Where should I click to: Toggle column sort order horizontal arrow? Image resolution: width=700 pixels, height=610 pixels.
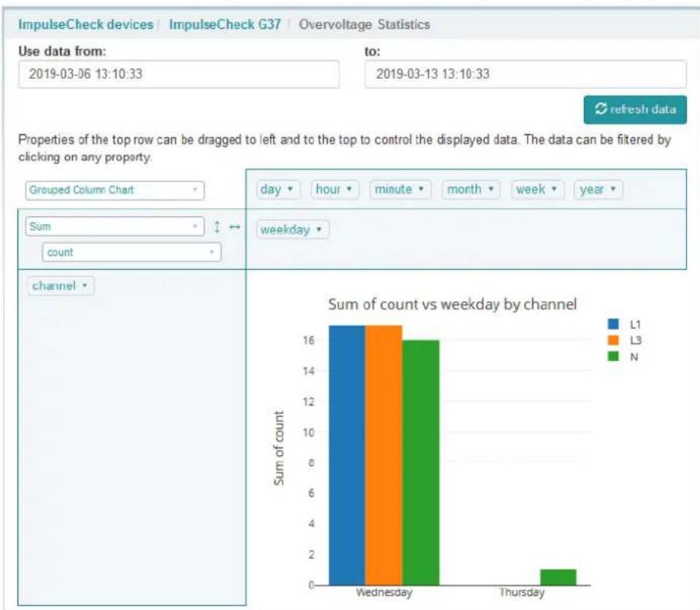click(235, 227)
